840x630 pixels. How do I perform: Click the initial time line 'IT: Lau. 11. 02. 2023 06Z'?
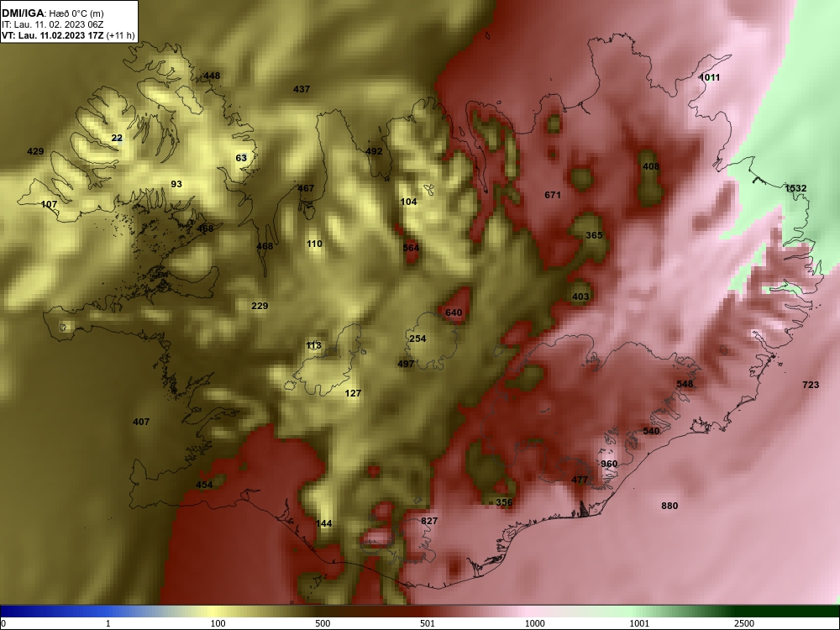(x=52, y=24)
